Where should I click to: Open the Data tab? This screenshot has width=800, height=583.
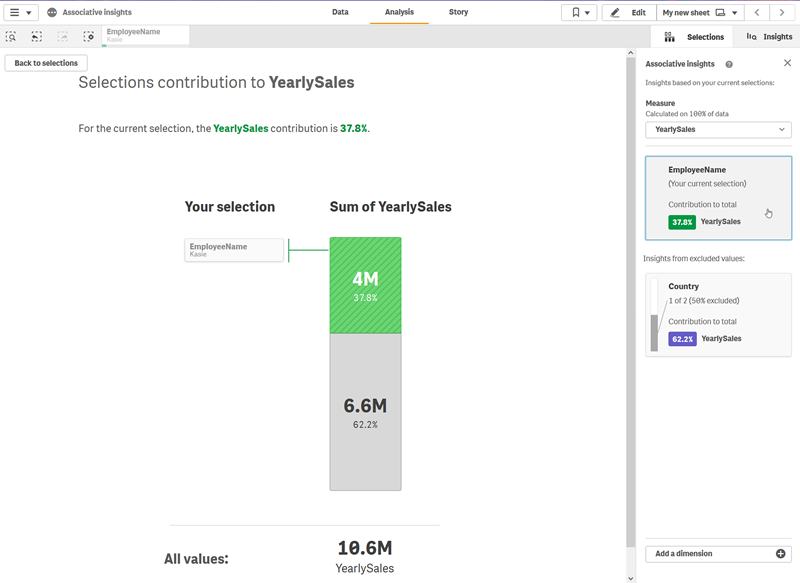pos(340,12)
